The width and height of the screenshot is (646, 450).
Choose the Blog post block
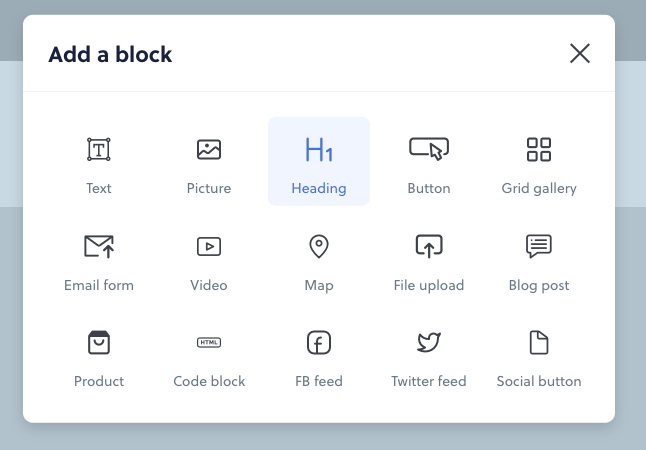539,259
